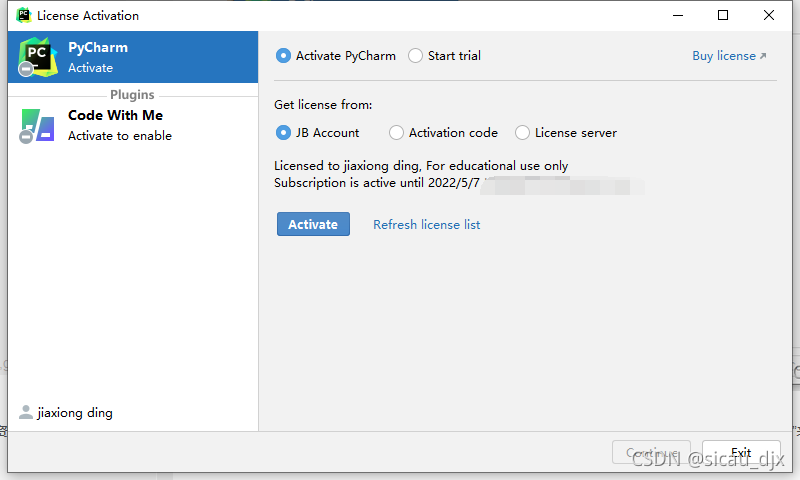Click the Plugins section header
800x480 pixels.
[132, 94]
